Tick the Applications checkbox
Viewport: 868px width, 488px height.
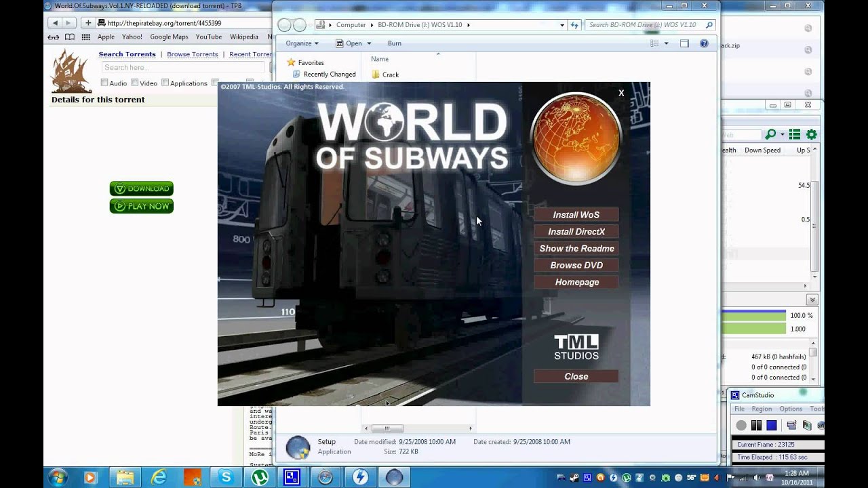165,83
